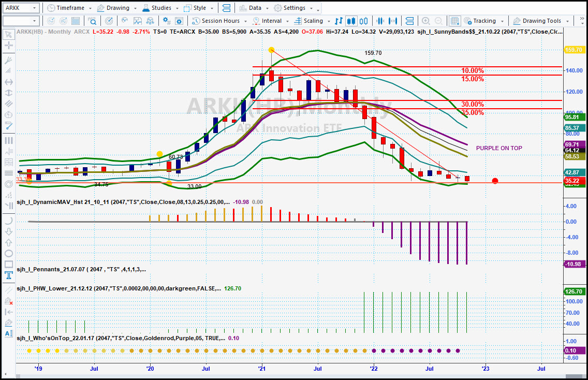Click the Session Hours button
The height and width of the screenshot is (380, 588).
(x=216, y=21)
